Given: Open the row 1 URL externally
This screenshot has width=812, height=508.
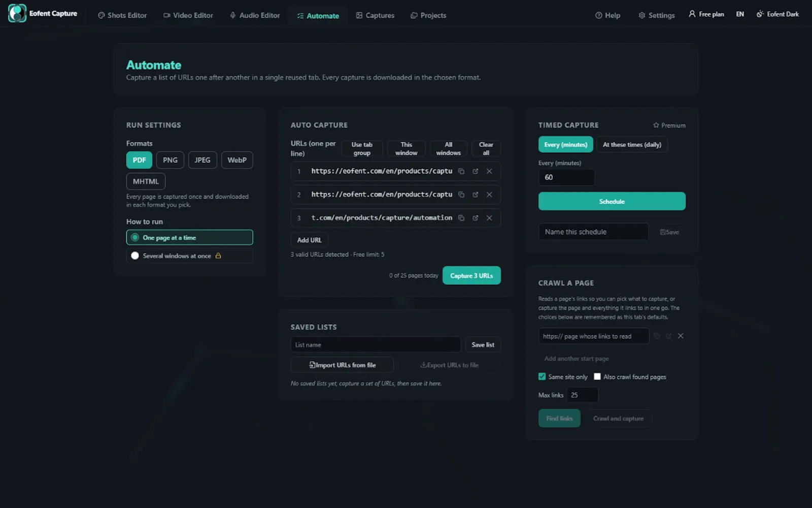Looking at the screenshot, I should point(476,171).
